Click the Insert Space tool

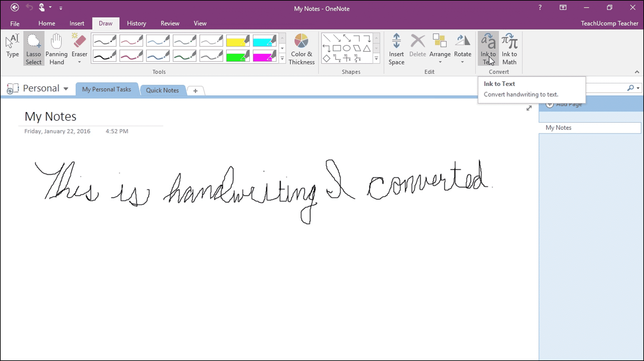[x=396, y=48]
